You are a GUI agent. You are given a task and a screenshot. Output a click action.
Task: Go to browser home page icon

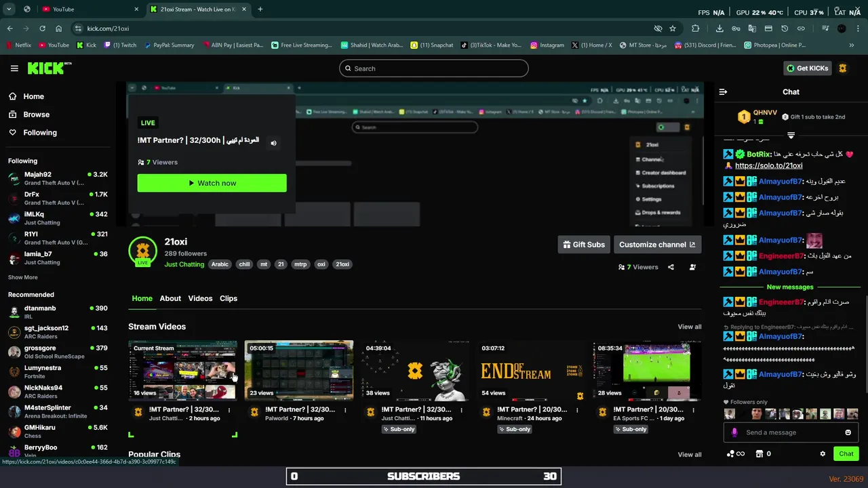[59, 28]
